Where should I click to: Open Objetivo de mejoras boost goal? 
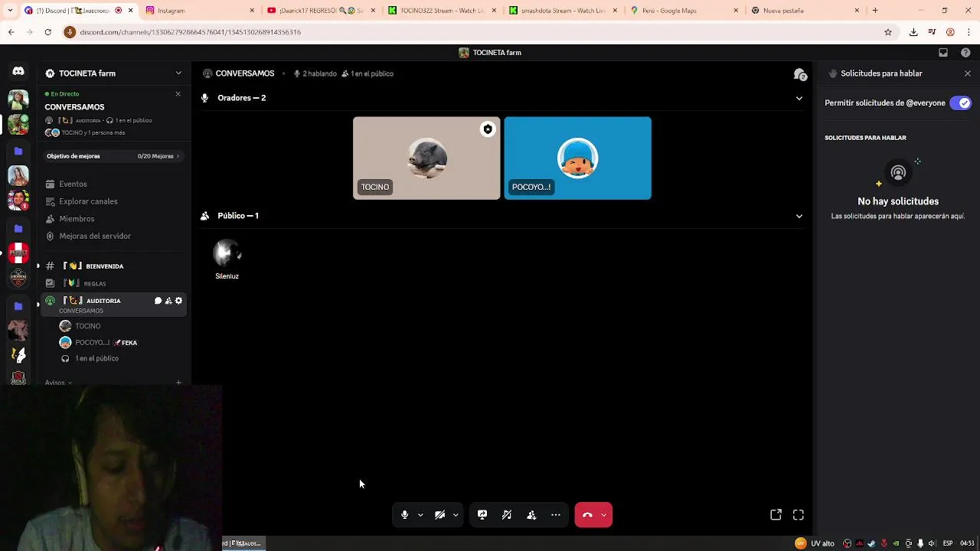click(x=113, y=156)
